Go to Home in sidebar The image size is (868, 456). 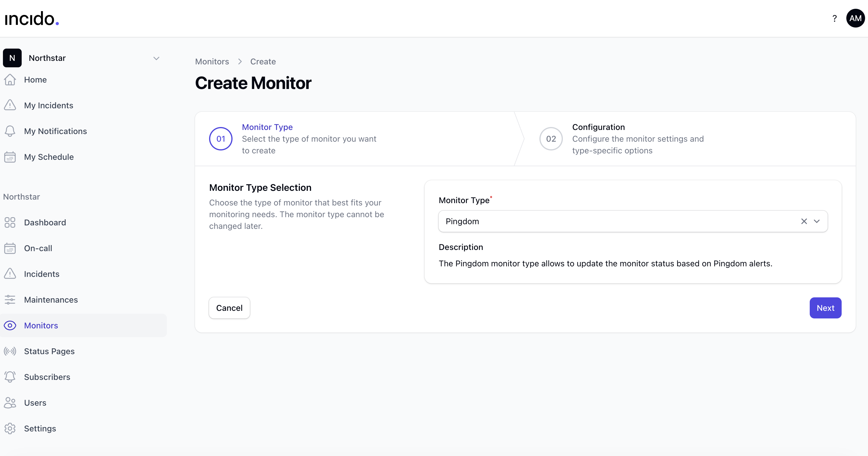tap(35, 80)
